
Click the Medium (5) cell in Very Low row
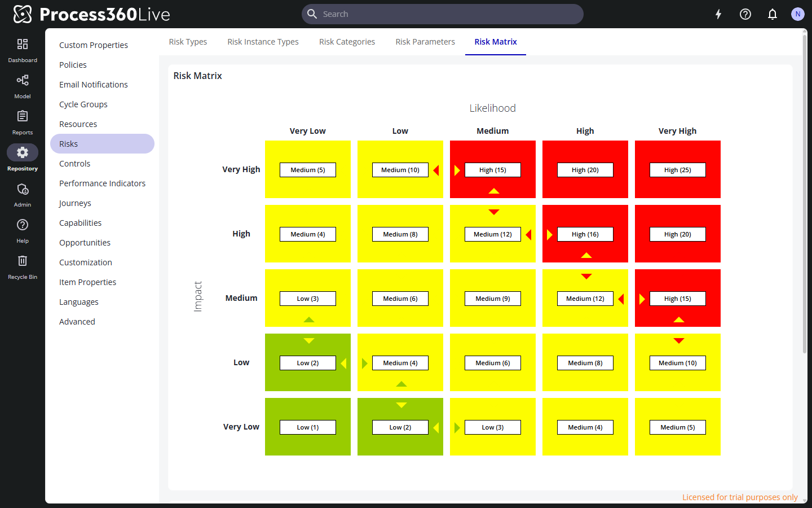pos(678,427)
